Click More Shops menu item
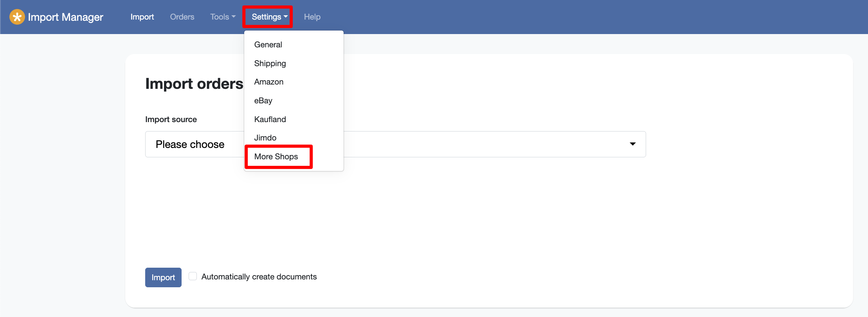Screen dimensions: 868x317 [276, 157]
